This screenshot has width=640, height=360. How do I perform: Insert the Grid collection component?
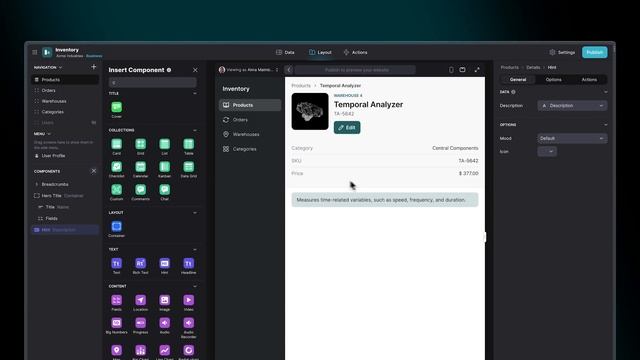(x=140, y=144)
